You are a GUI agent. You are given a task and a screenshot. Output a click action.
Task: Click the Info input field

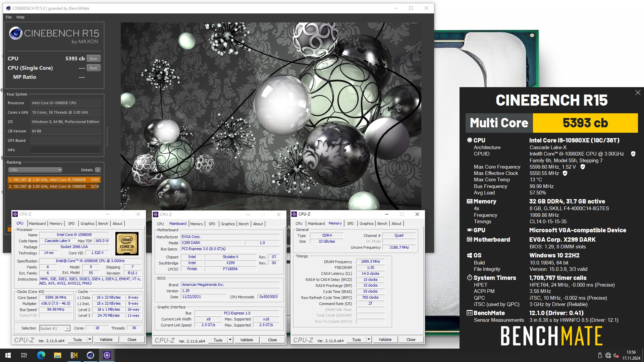tap(65, 150)
